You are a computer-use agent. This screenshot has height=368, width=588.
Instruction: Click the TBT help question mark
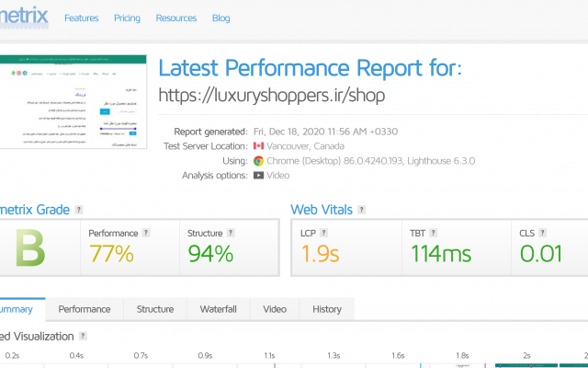pyautogui.click(x=433, y=233)
